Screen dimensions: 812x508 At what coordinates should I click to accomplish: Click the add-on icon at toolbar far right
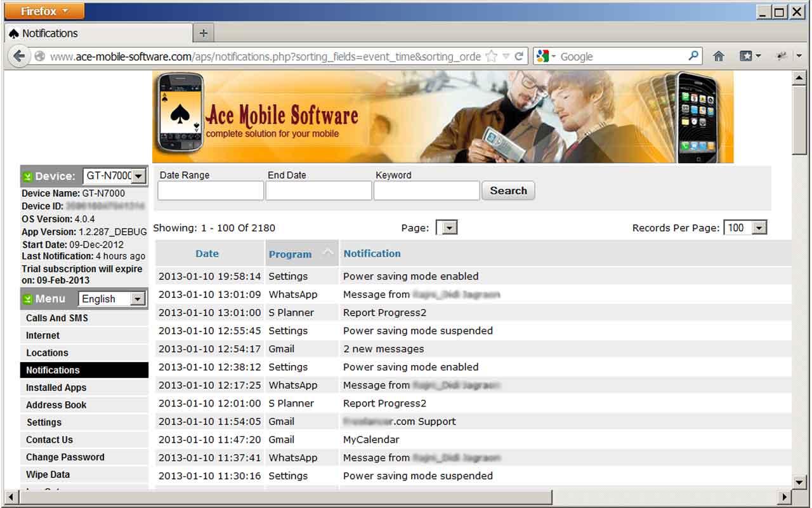pyautogui.click(x=783, y=57)
